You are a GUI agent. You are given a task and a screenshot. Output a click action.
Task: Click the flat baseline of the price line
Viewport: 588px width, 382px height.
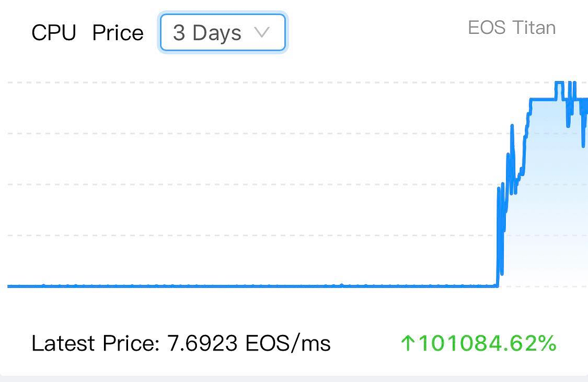click(x=252, y=286)
